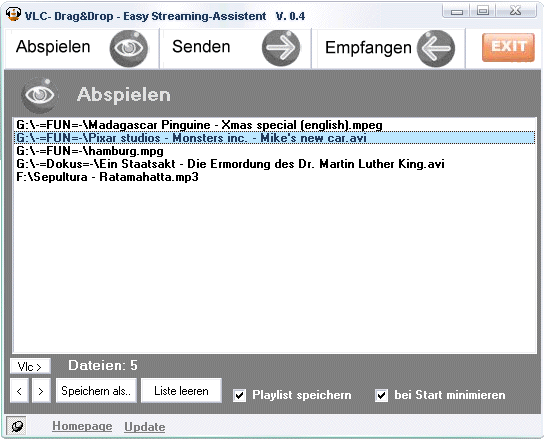Click the eye icon next to Abspielen tab
Image resolution: width=545 pixels, height=439 pixels.
[x=128, y=48]
